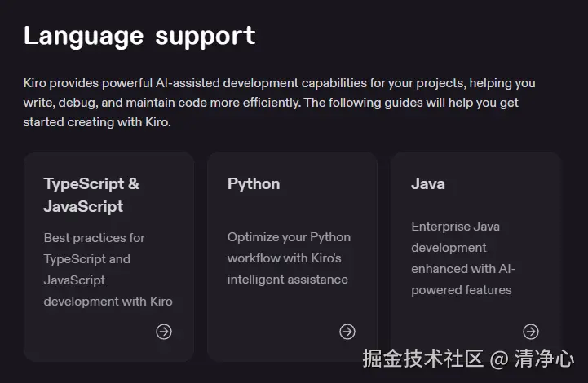Click the circled arrow in the Python card
The height and width of the screenshot is (383, 588).
(347, 332)
